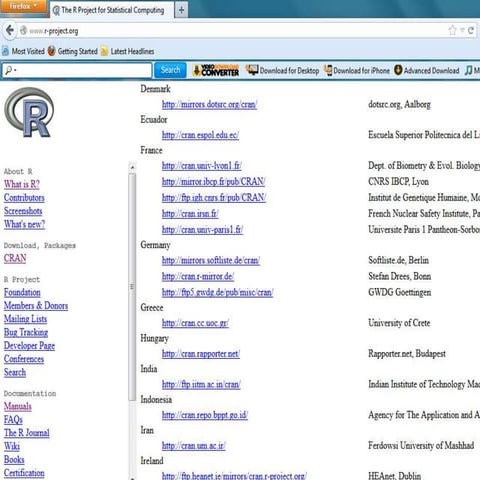Open Latest Headlines feed bookmark

(128, 51)
